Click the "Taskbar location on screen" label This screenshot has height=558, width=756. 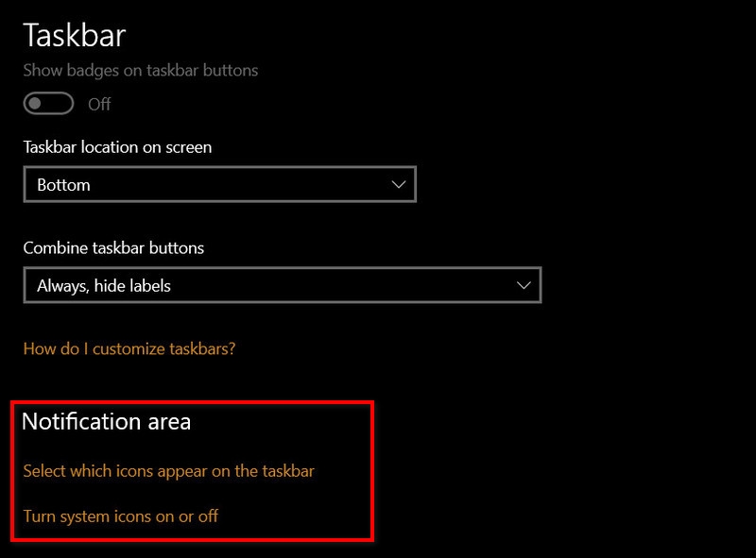[116, 150]
